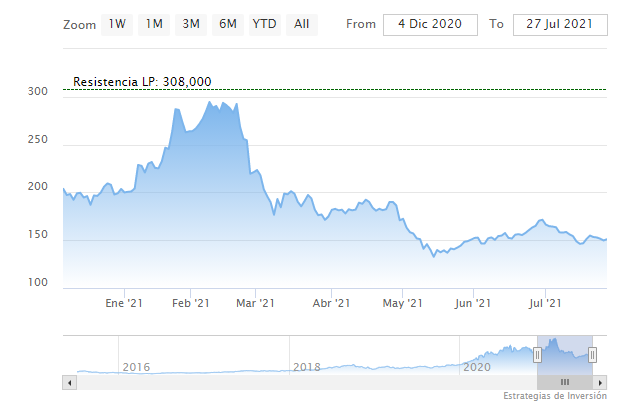Click the Feb '21 peak on chart
Viewport: 618px width, 410px height.
[x=210, y=102]
